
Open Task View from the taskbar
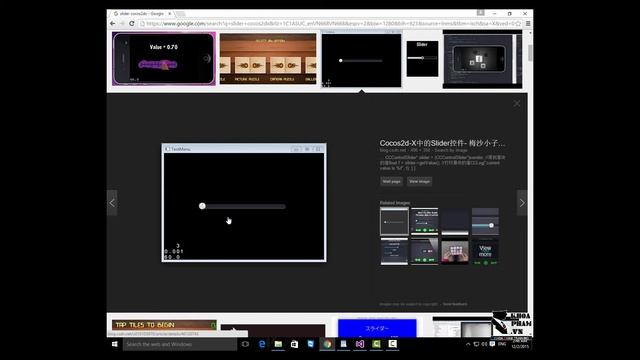point(245,344)
